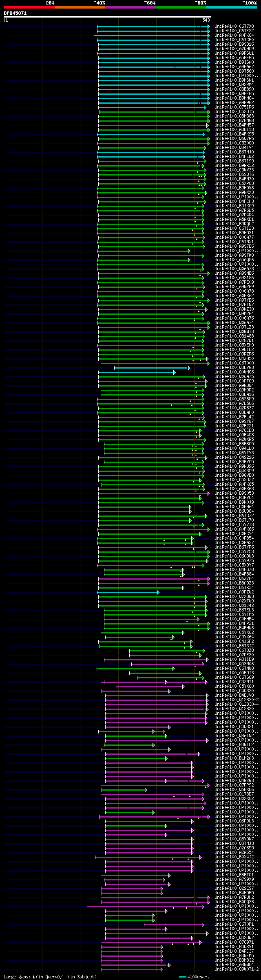Click the white query sequence bar
261x980 pixels.
108,17
